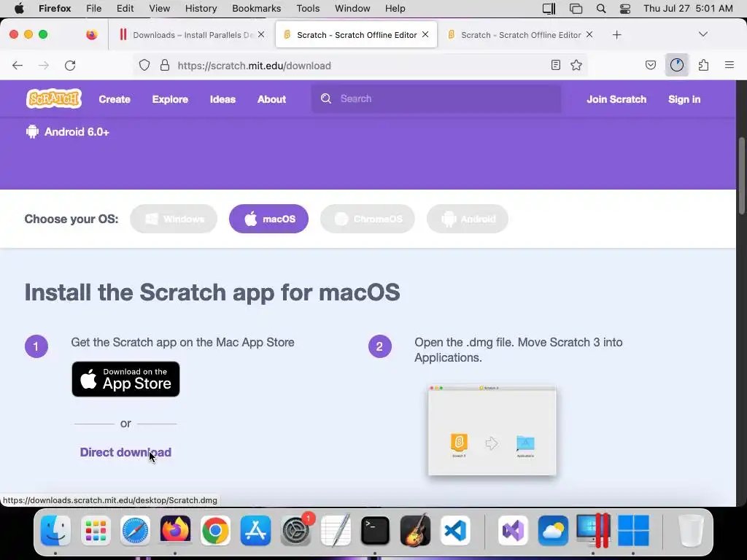
Task: Click Join Scratch
Action: [616, 99]
